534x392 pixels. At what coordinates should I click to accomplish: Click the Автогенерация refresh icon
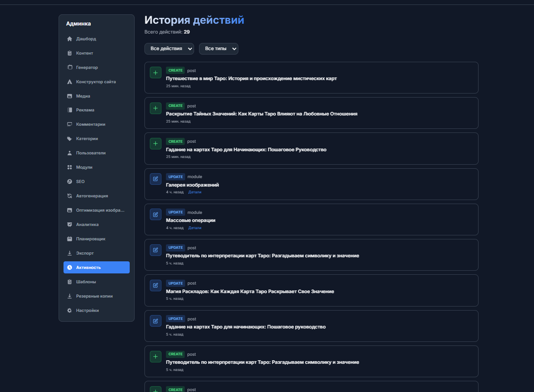click(x=69, y=196)
